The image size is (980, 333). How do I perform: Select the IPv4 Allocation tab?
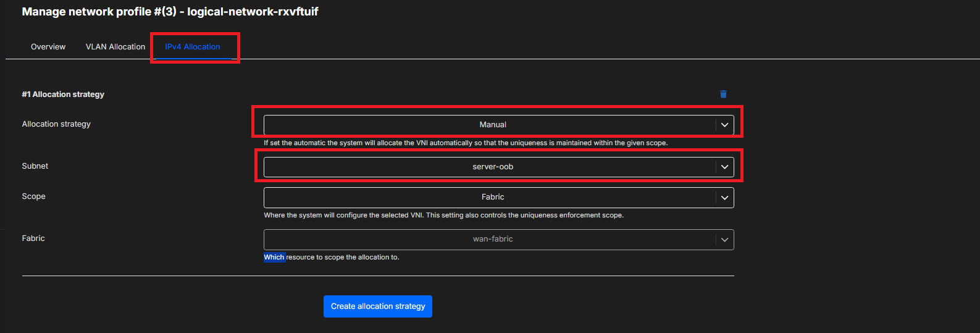[x=193, y=47]
